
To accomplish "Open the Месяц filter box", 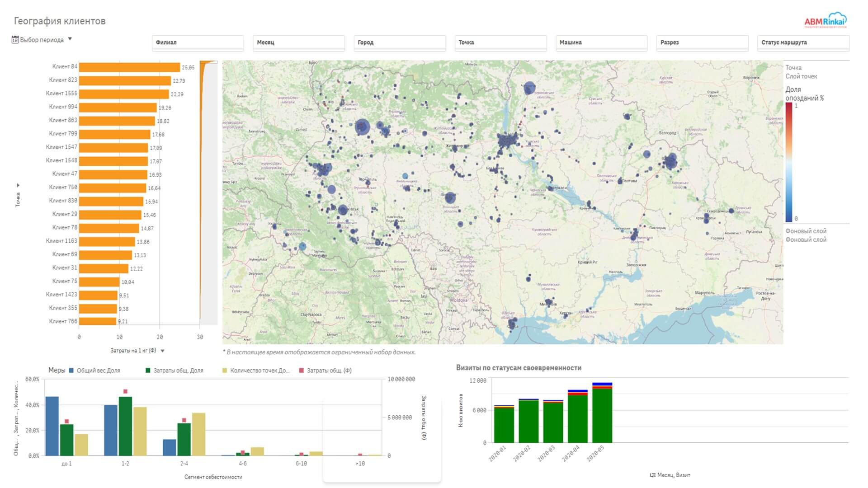I will [x=299, y=42].
